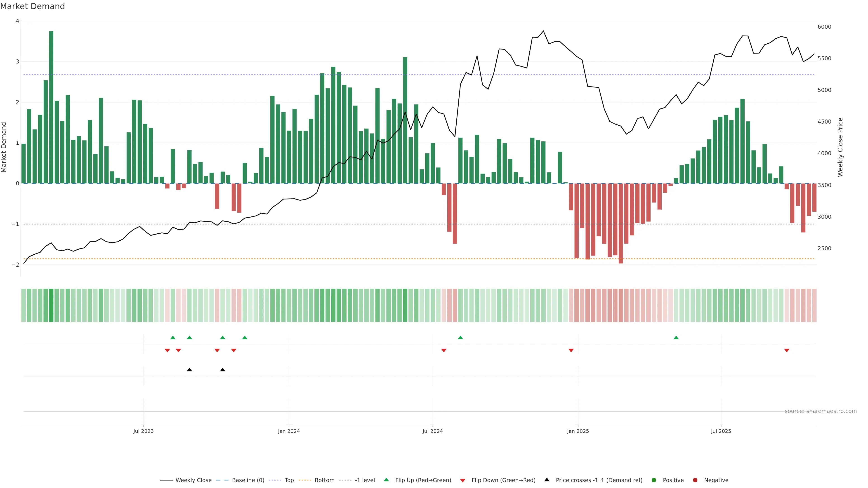This screenshot has width=868, height=488.
Task: Click the Jan 2024 x-axis label
Action: coord(289,431)
